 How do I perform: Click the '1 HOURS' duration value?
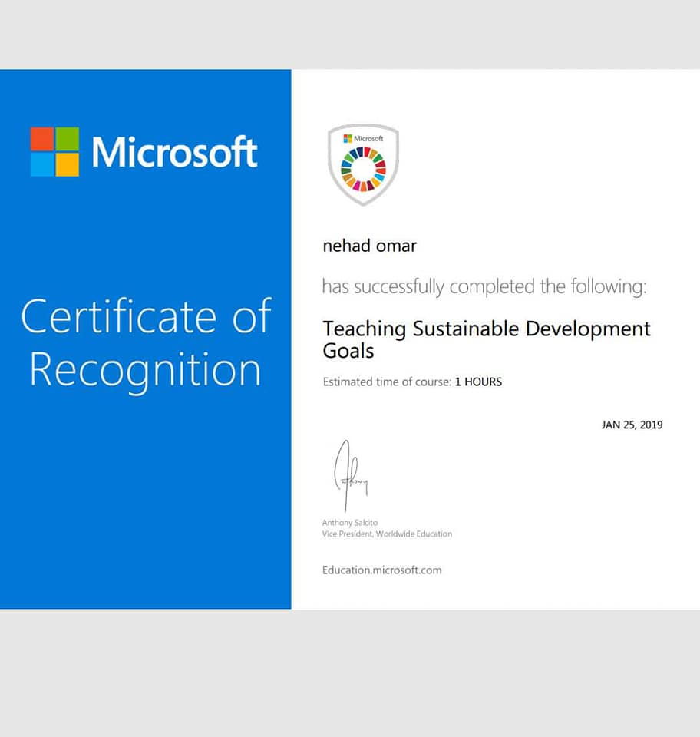(478, 382)
